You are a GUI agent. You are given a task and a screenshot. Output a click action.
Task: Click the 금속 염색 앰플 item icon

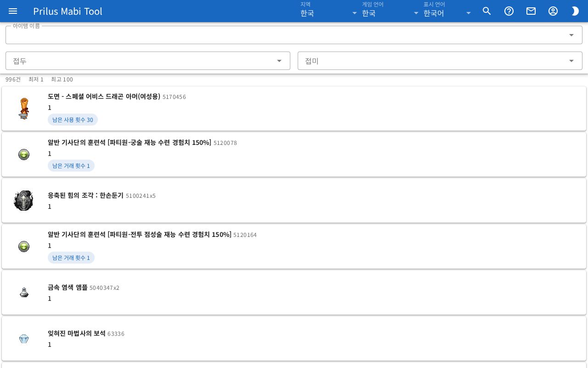[x=24, y=293]
